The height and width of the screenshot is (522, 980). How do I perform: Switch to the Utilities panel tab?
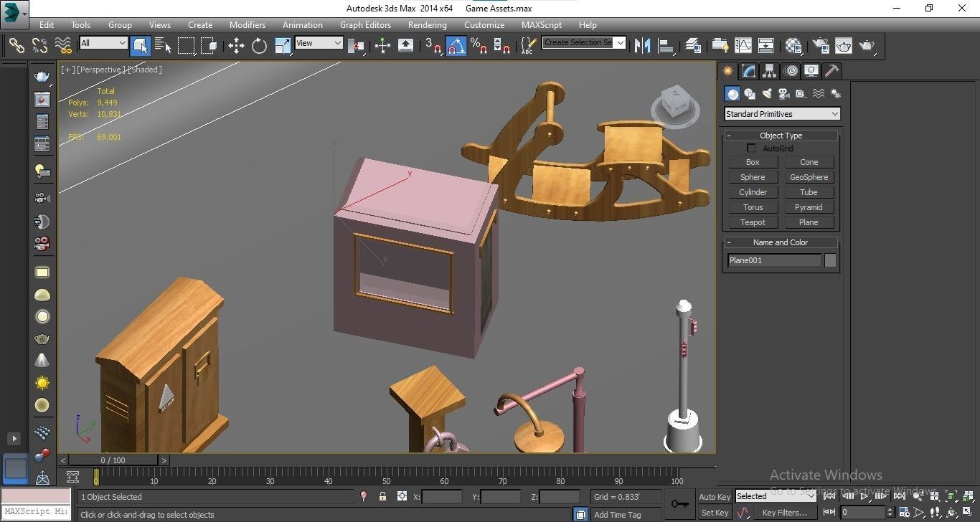[x=832, y=71]
